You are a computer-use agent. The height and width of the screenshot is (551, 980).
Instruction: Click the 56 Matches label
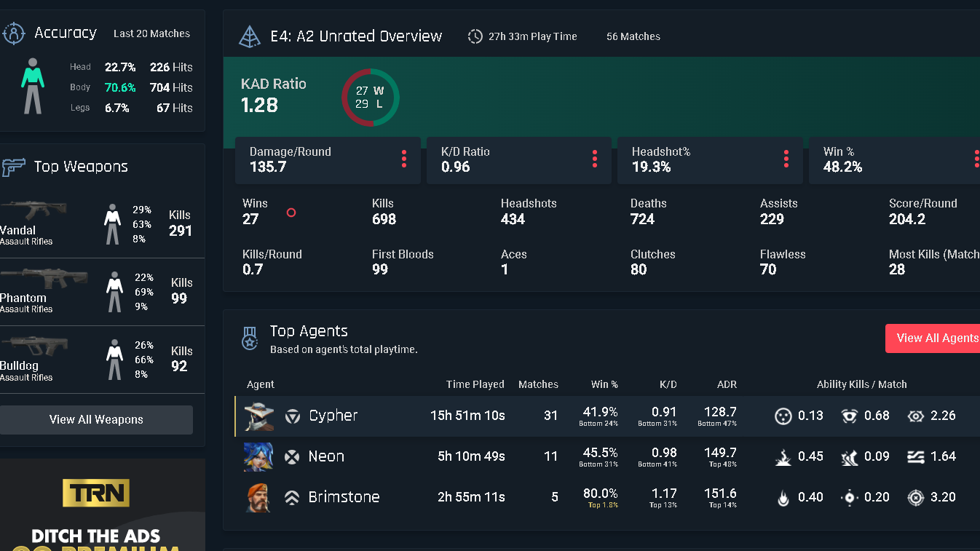coord(633,36)
